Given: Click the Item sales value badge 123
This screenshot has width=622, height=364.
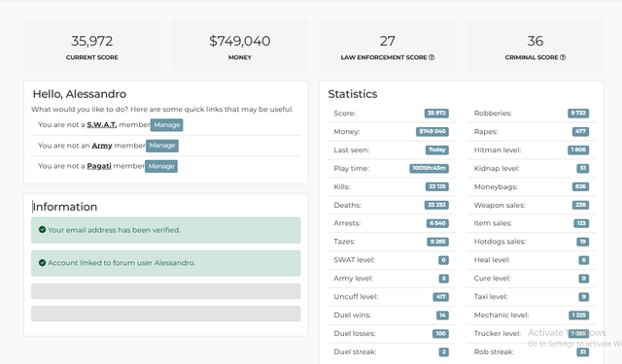Looking at the screenshot, I should point(581,223).
